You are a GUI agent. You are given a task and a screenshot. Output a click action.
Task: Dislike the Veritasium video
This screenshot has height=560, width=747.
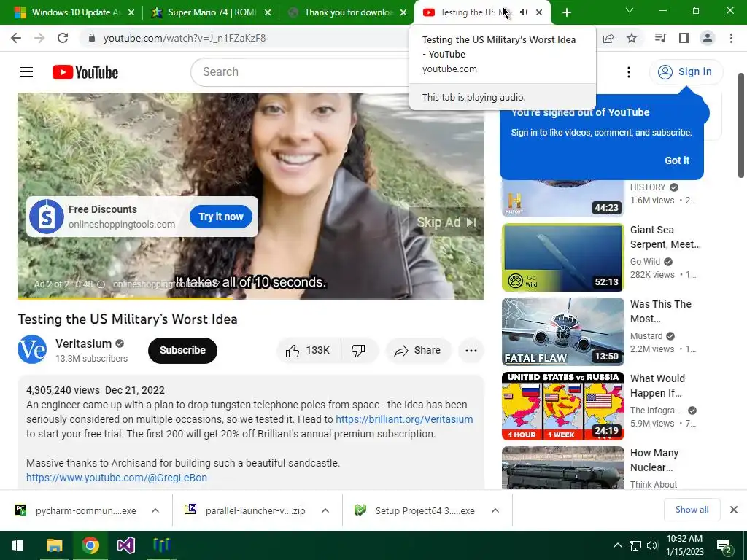pyautogui.click(x=358, y=351)
